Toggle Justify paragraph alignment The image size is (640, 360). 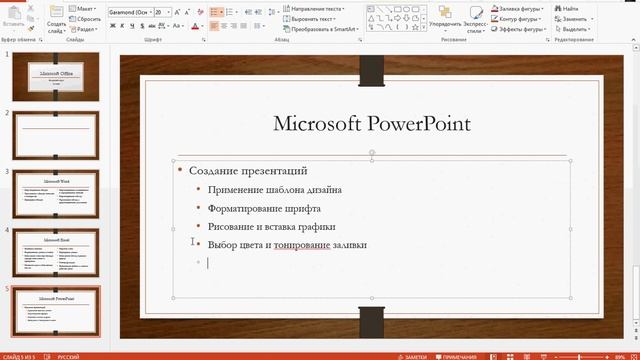[x=244, y=26]
